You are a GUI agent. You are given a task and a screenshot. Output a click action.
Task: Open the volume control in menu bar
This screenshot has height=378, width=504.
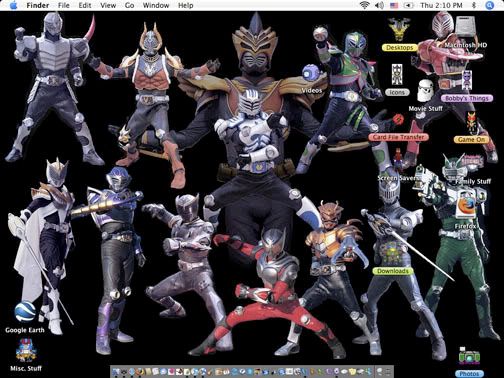point(379,5)
